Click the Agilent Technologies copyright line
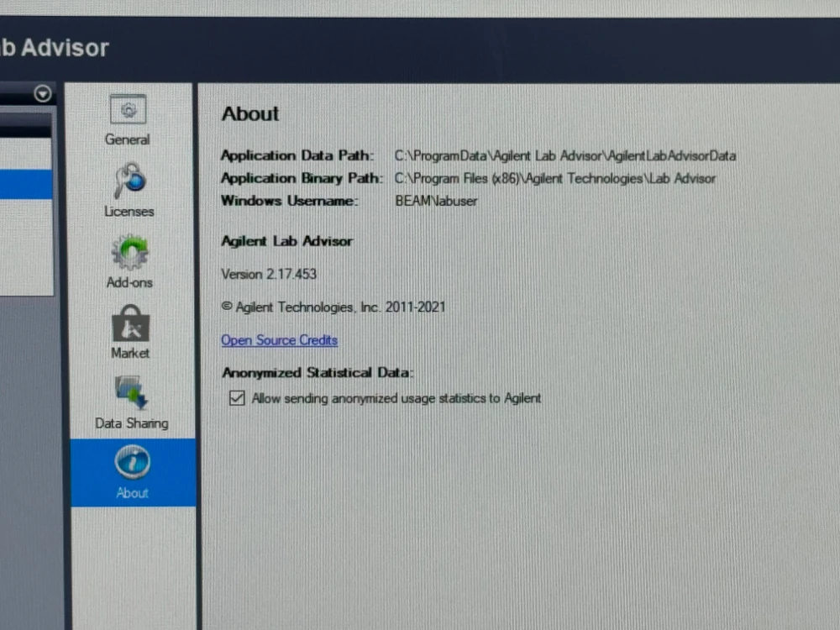The image size is (840, 630). (x=333, y=307)
